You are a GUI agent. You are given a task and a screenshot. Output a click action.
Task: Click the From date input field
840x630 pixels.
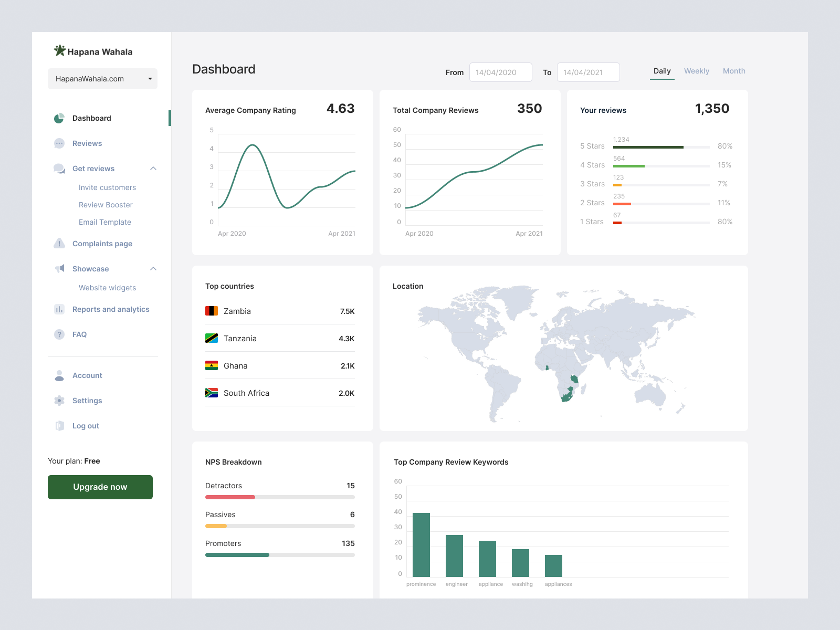point(500,72)
